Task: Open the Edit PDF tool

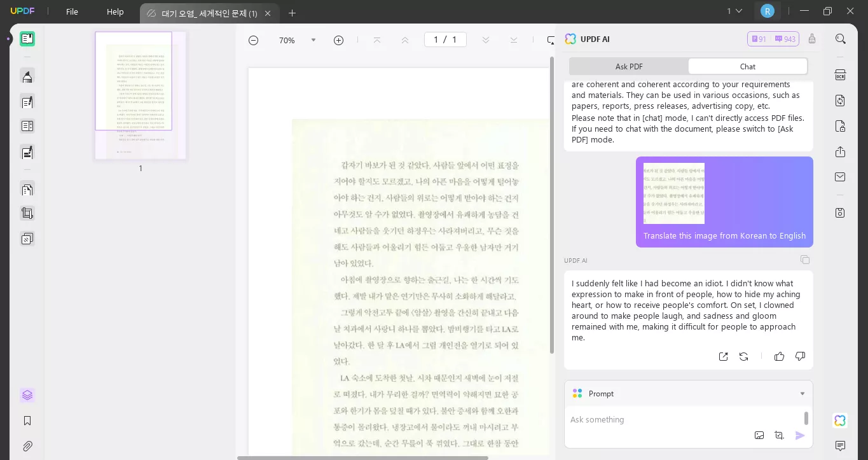Action: 27,102
